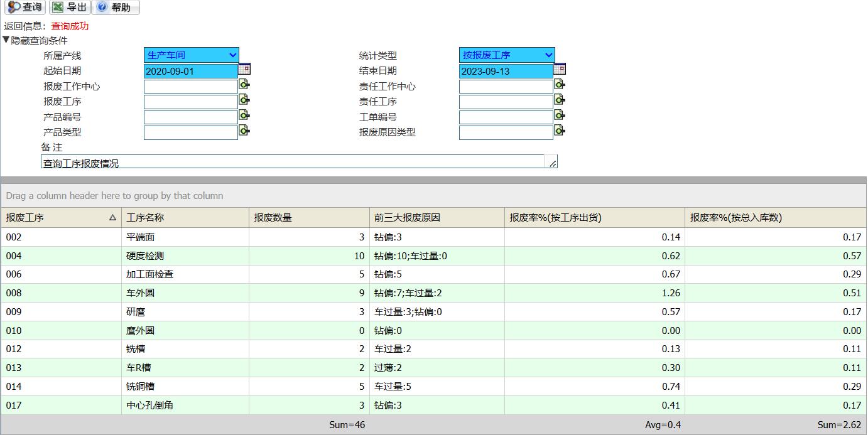Click lookup icon beside 责任工作中心
868x435 pixels.
(560, 85)
